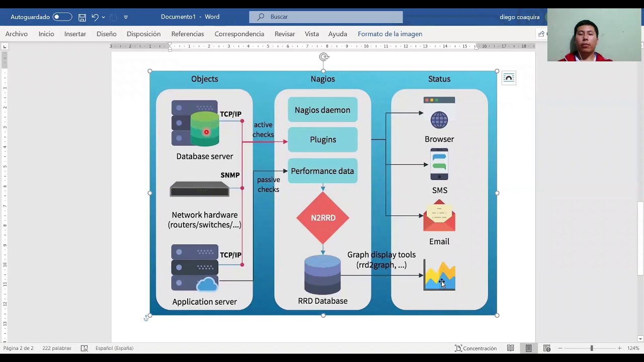Toggle the Autoguardado switch
Viewport: 644px width, 362px height.
(x=62, y=17)
